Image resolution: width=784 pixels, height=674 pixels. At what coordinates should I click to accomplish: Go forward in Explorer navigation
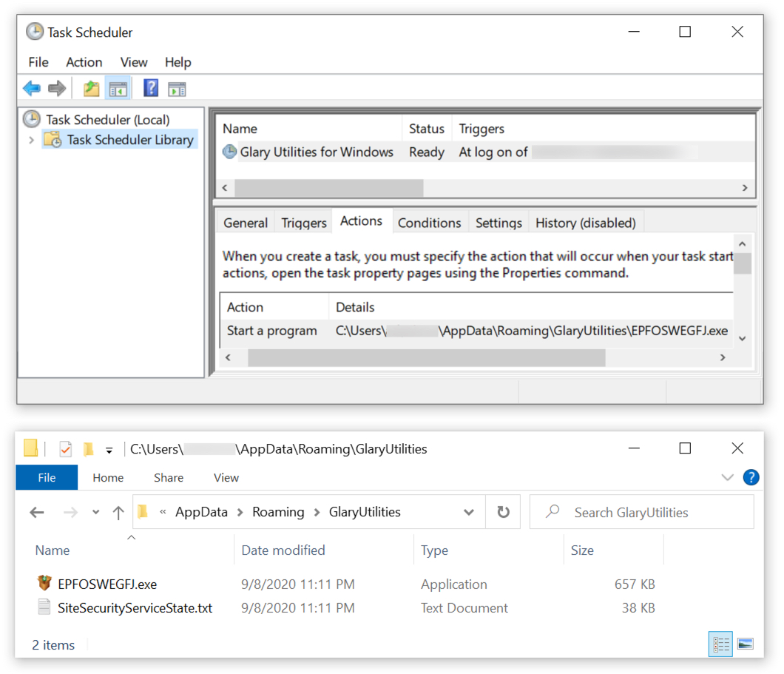(70, 512)
